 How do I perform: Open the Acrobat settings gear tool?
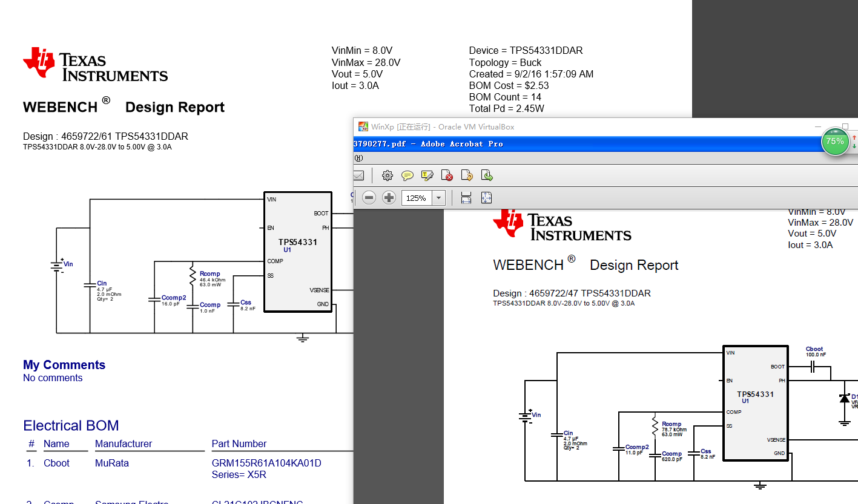pyautogui.click(x=388, y=175)
